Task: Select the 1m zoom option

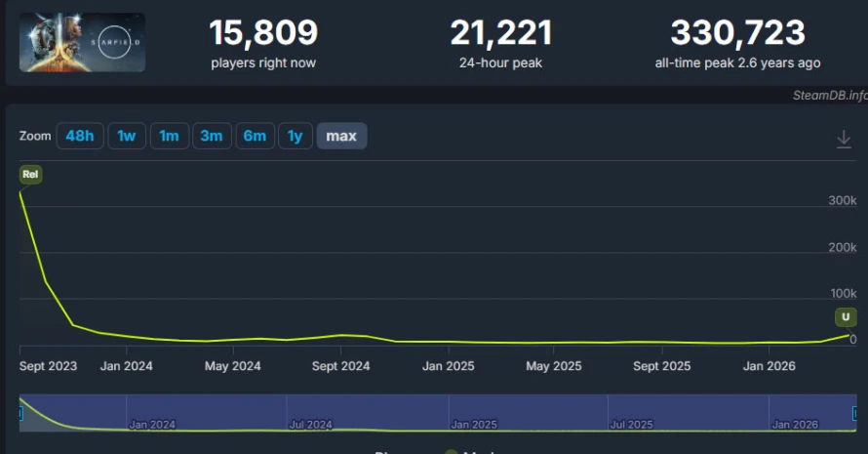Action: coord(170,136)
